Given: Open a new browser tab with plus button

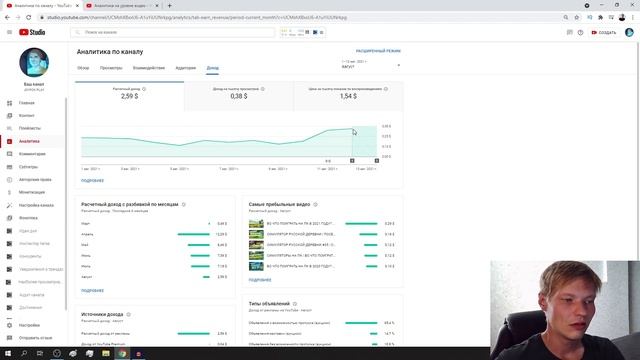Looking at the screenshot, I should pos(169,6).
